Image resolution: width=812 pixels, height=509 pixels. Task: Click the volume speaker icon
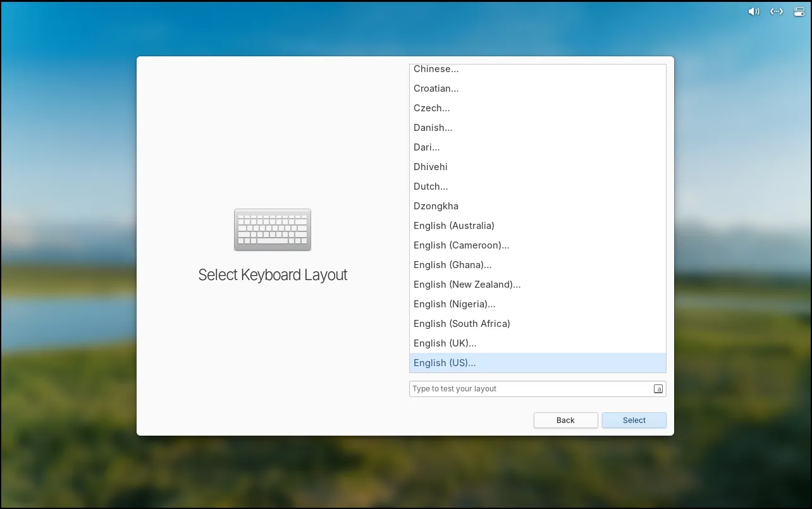point(753,11)
